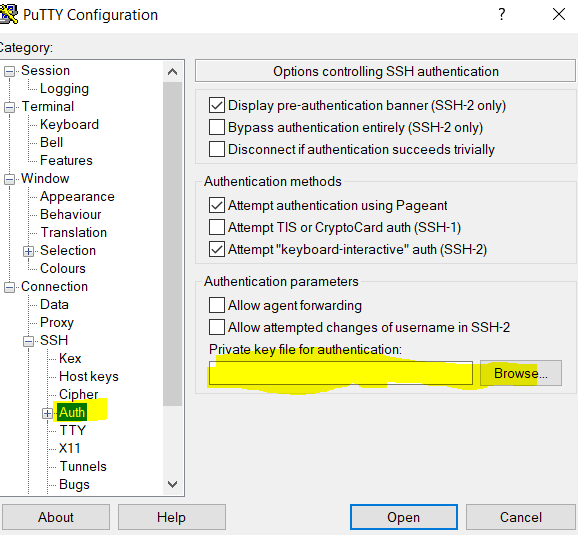Open Features settings category
The width and height of the screenshot is (578, 535).
click(66, 160)
